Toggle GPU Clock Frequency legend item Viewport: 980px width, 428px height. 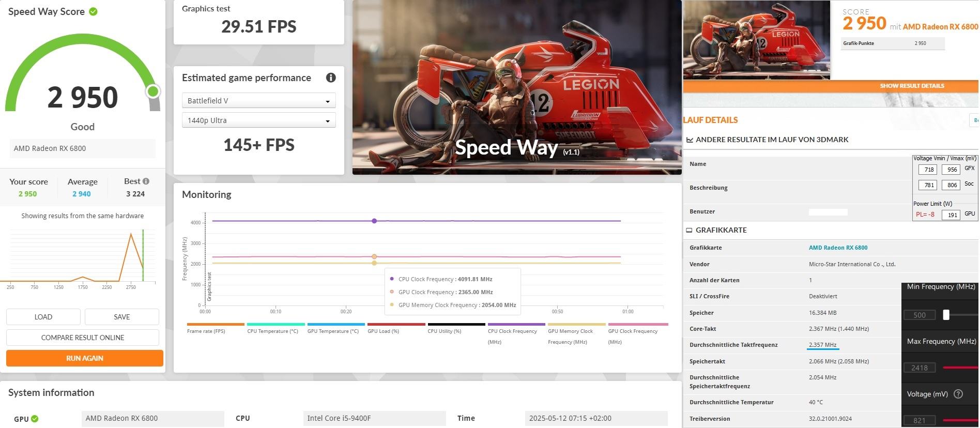coord(638,334)
